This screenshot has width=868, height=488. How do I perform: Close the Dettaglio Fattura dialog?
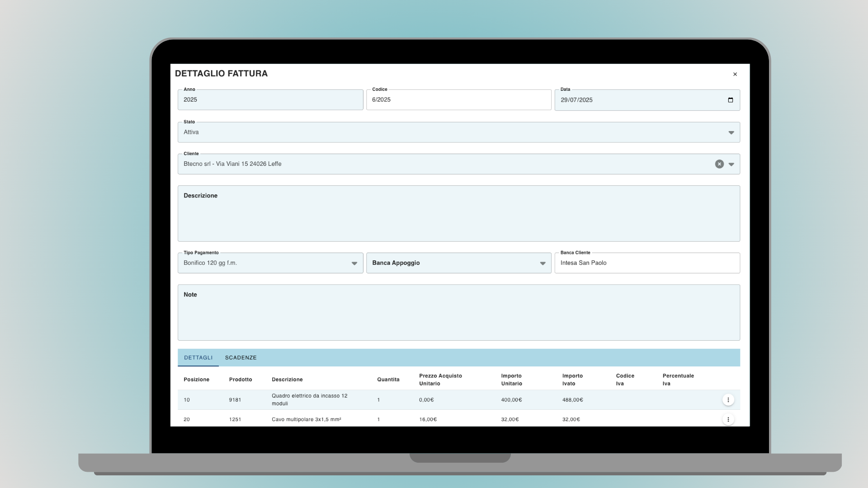pyautogui.click(x=735, y=74)
